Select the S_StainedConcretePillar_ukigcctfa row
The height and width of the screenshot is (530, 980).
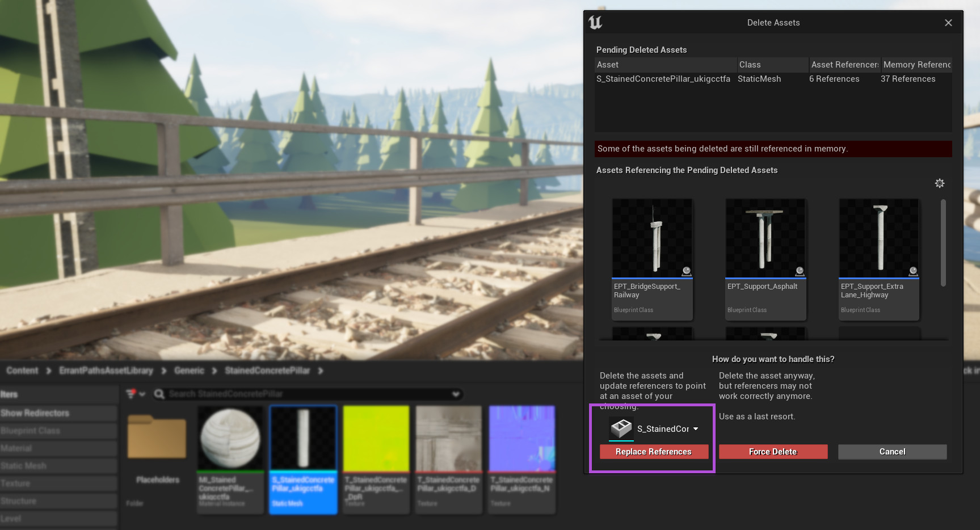pos(663,79)
